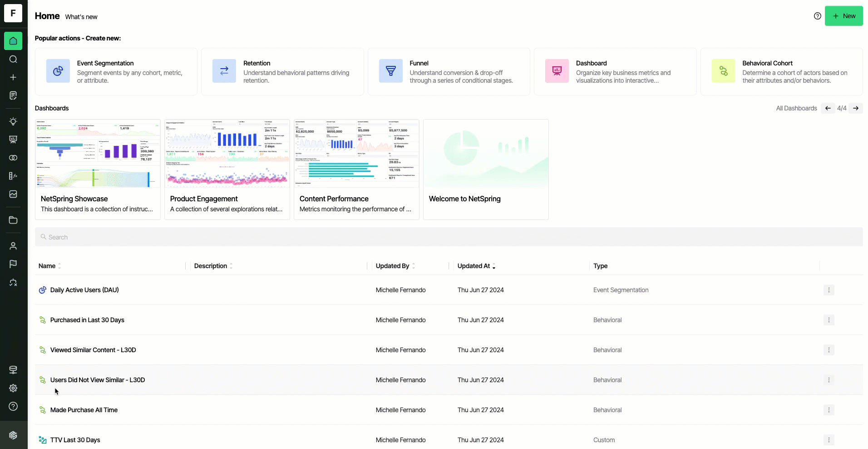Open Users Did Not View Similar - L30D
The image size is (868, 449).
click(98, 380)
